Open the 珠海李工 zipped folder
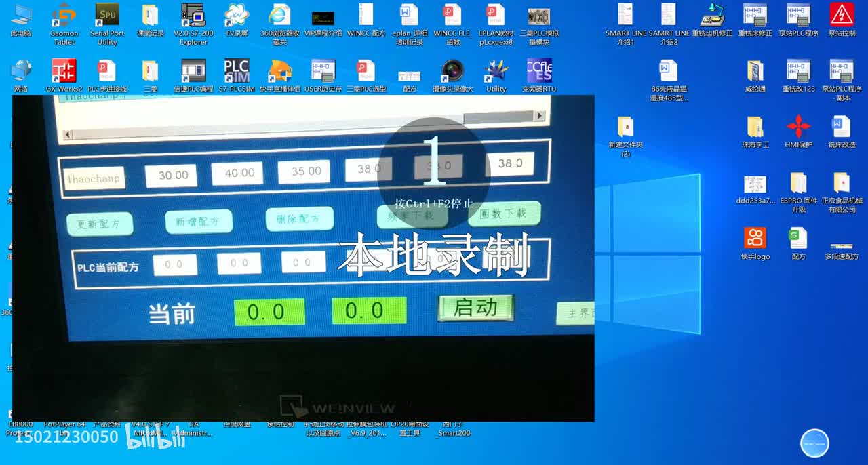The height and width of the screenshot is (465, 868). 755,132
